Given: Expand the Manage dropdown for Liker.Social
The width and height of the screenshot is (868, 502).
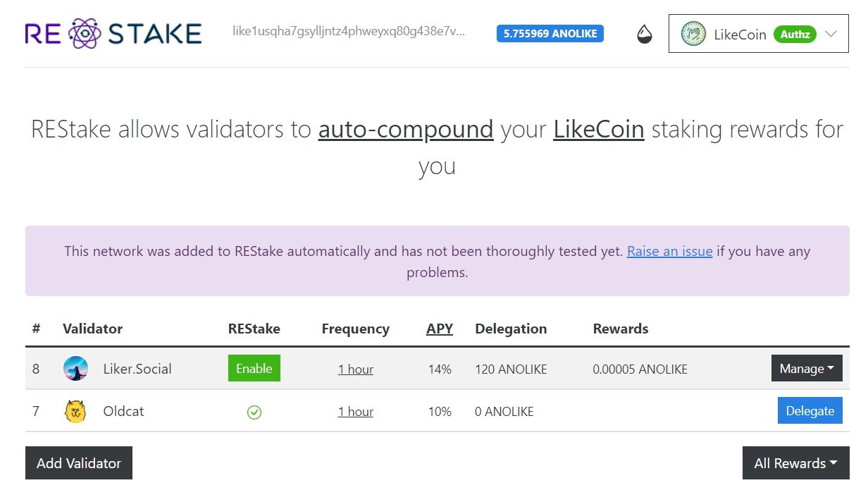Looking at the screenshot, I should click(x=806, y=369).
